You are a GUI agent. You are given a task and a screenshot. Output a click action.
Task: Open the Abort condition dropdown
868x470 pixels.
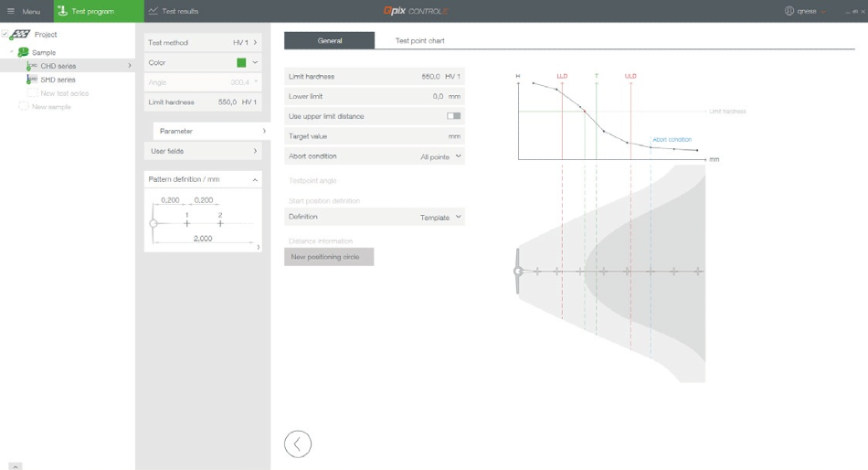click(440, 156)
